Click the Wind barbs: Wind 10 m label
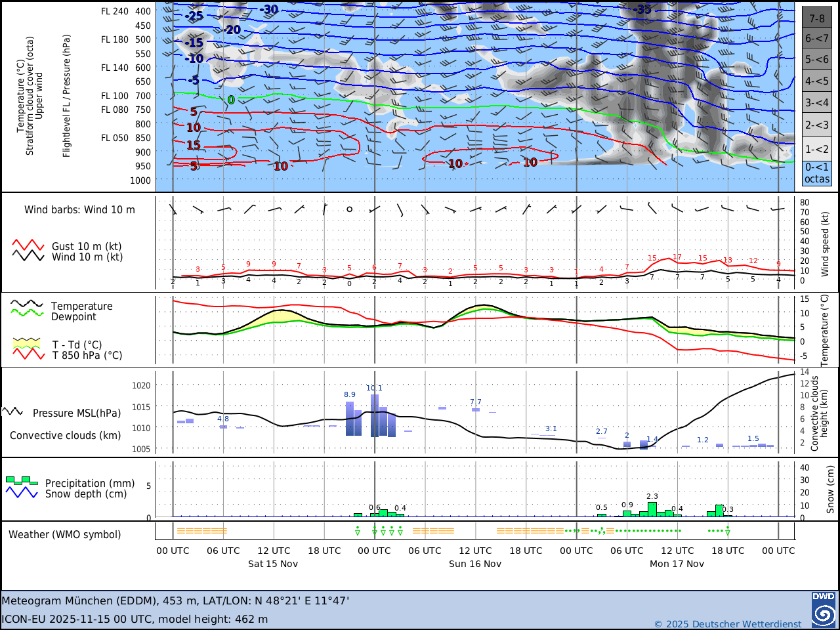840x630 pixels. (x=79, y=210)
